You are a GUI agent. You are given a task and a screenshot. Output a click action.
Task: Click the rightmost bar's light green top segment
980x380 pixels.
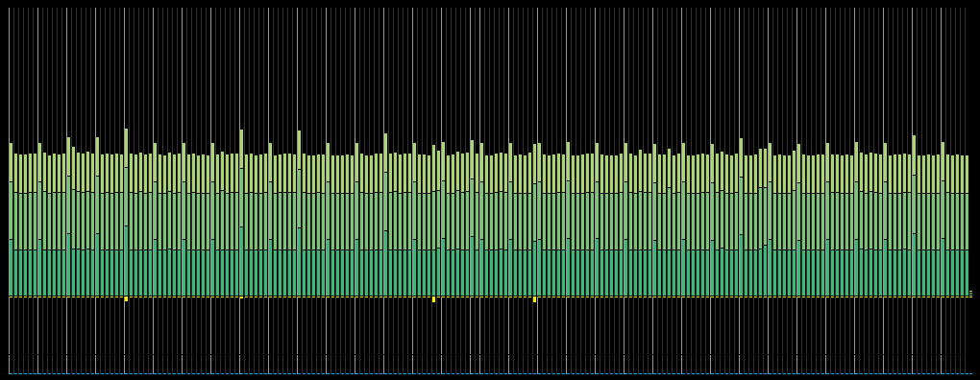(967, 174)
